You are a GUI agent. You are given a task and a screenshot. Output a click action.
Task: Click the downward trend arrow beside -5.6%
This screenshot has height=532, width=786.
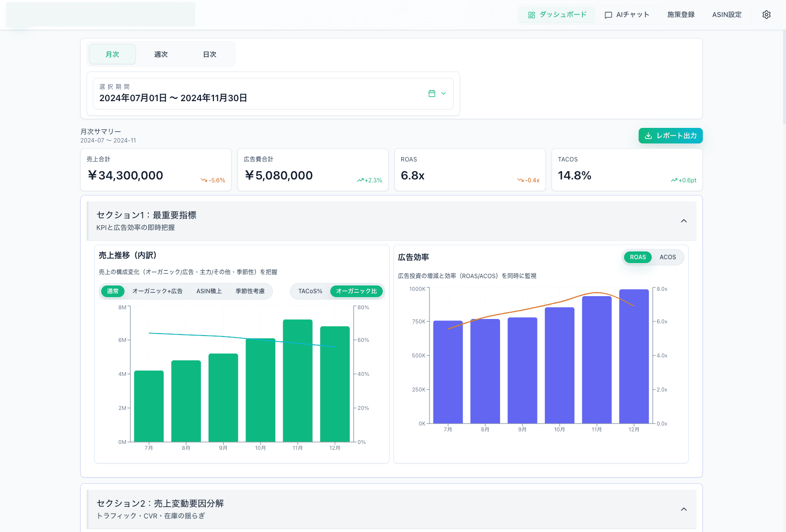204,180
